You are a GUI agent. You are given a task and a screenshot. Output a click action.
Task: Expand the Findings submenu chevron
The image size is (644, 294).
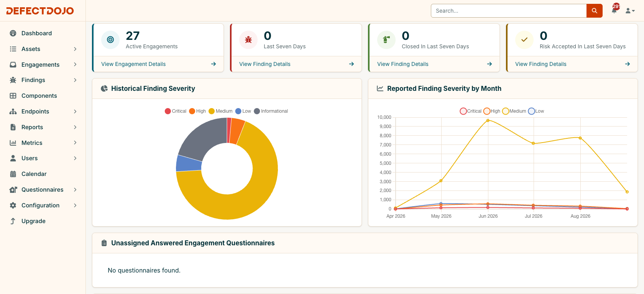pyautogui.click(x=75, y=80)
